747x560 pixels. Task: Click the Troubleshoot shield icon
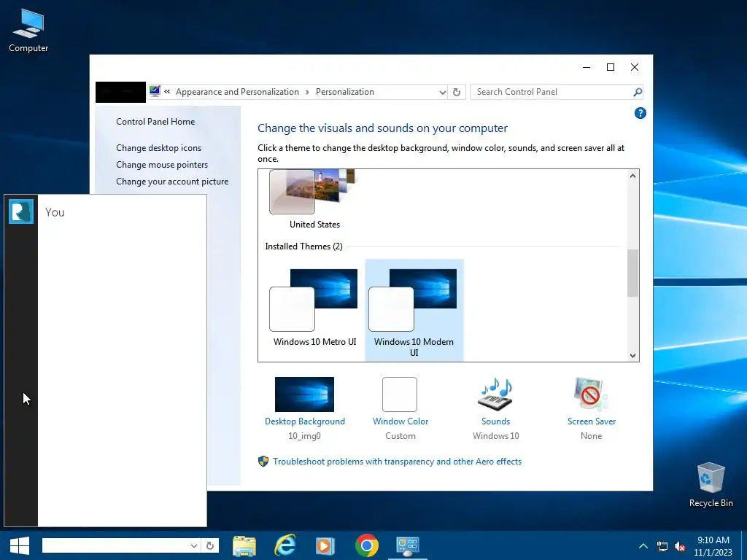pyautogui.click(x=263, y=461)
